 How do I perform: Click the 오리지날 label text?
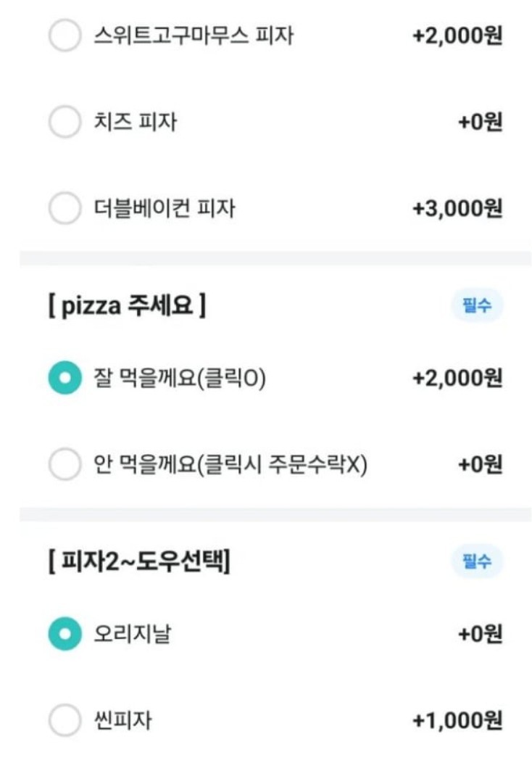pos(132,634)
